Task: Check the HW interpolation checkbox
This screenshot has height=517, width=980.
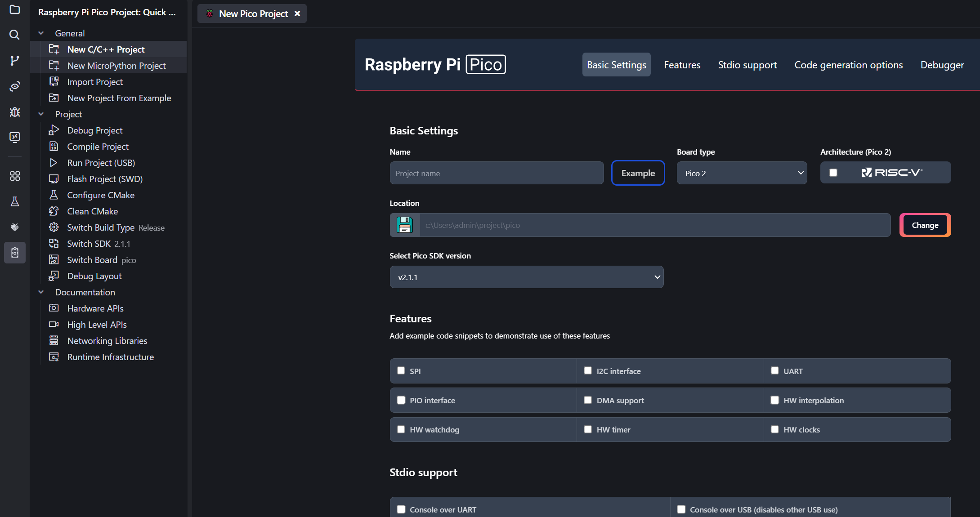Action: tap(775, 400)
